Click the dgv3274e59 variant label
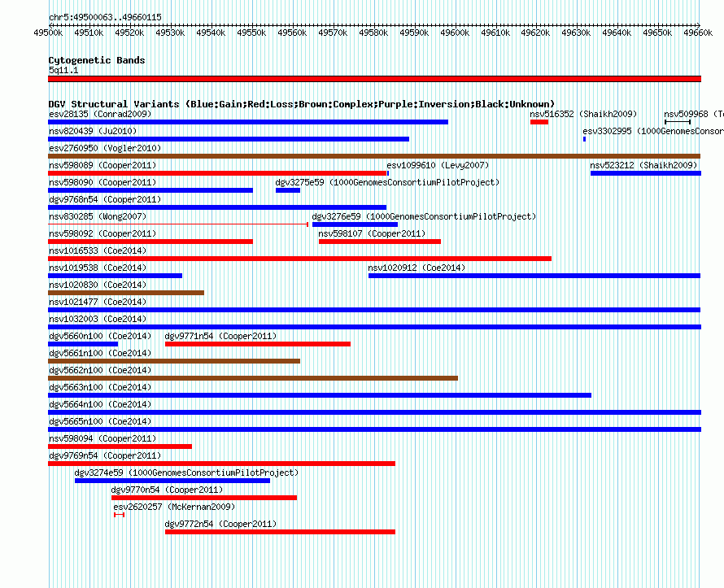Screen dimensions: 724x588 coord(186,473)
